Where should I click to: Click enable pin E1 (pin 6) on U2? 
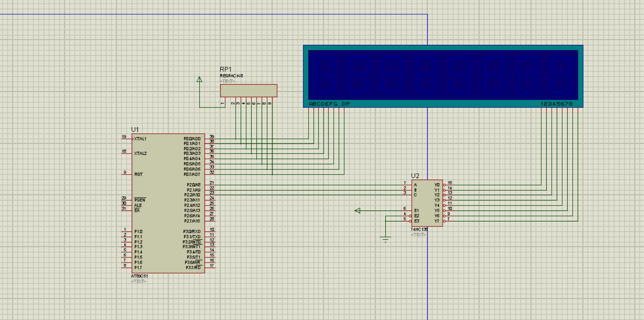[x=406, y=210]
